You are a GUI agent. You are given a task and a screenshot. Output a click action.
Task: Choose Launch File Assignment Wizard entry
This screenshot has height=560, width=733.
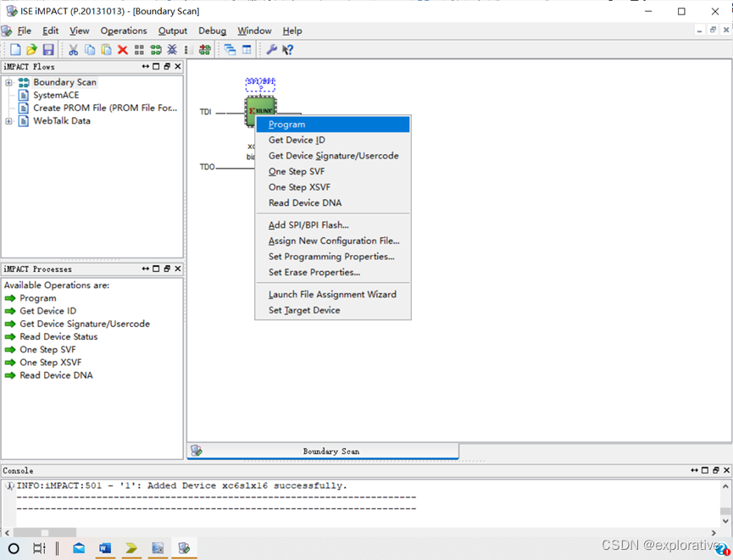[x=333, y=295]
